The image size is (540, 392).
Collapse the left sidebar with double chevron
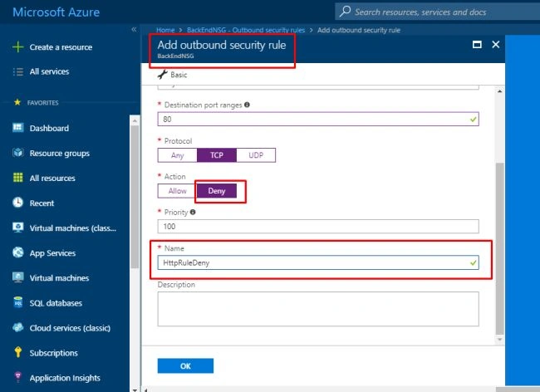[134, 30]
